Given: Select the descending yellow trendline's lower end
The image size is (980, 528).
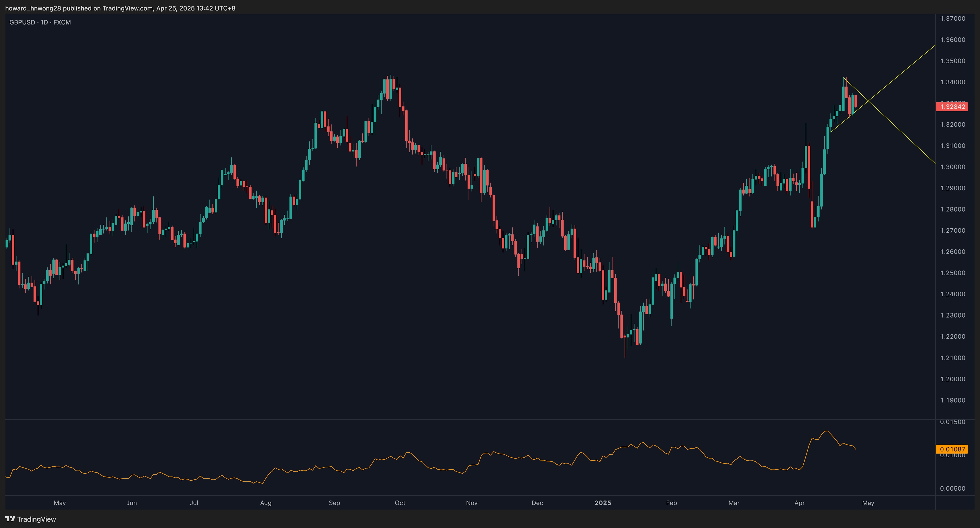Looking at the screenshot, I should (x=934, y=163).
